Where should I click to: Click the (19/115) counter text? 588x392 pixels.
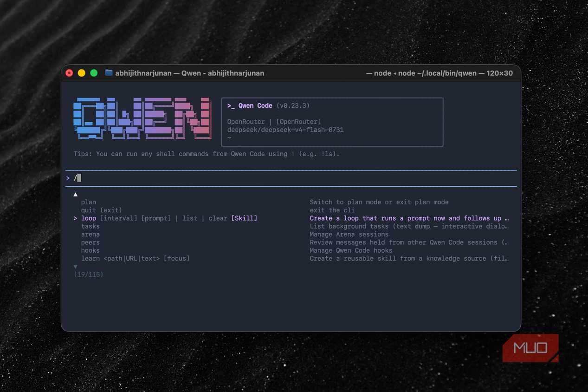click(89, 274)
